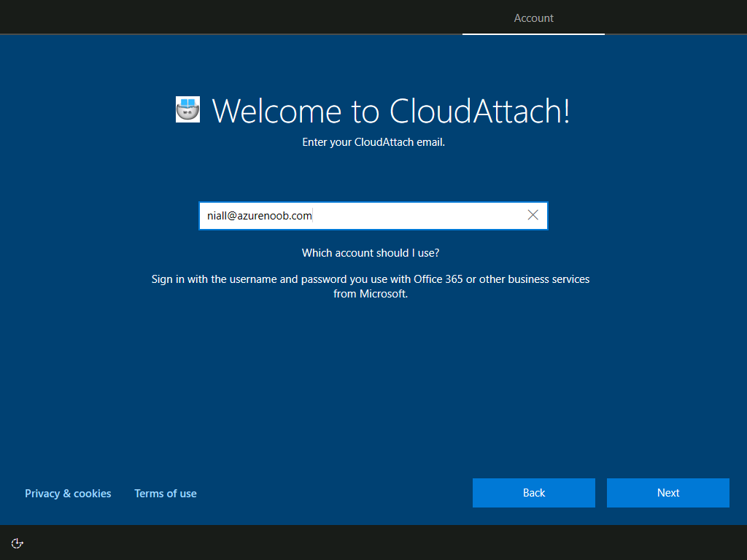Image resolution: width=747 pixels, height=560 pixels.
Task: Open the Terms of use link
Action: click(x=166, y=494)
